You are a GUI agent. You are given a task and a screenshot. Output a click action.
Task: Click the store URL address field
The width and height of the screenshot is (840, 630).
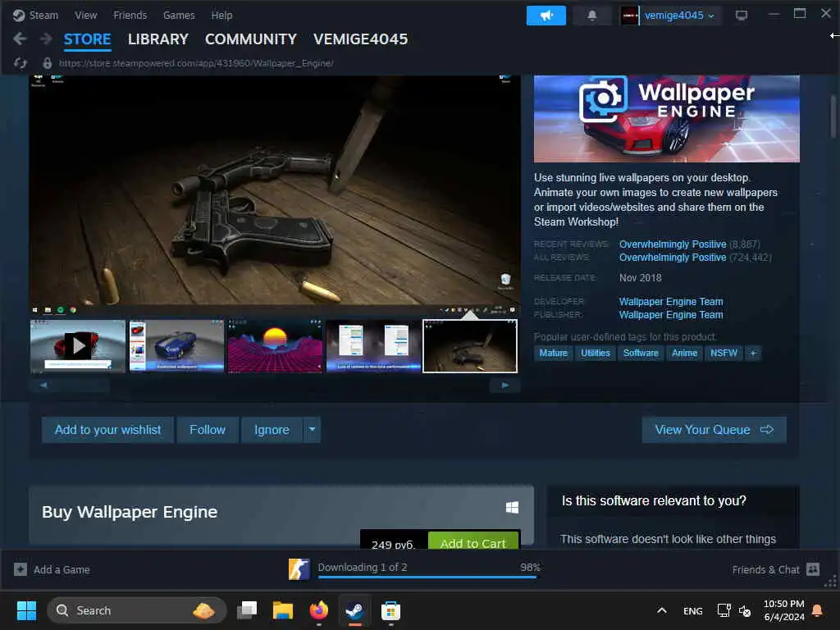196,63
